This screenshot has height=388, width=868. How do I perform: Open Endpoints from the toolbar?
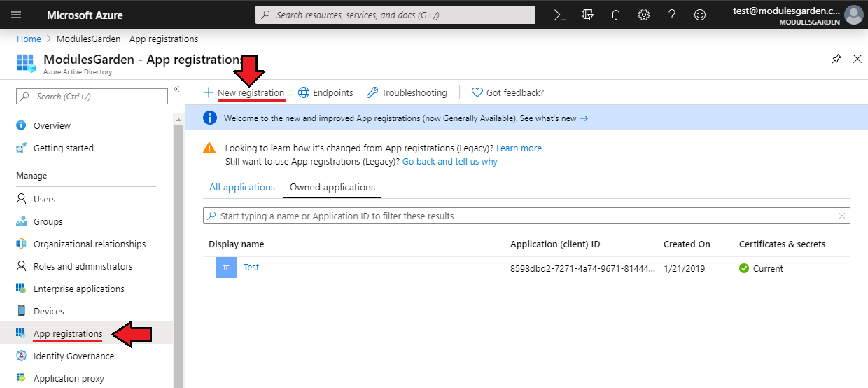pyautogui.click(x=325, y=92)
